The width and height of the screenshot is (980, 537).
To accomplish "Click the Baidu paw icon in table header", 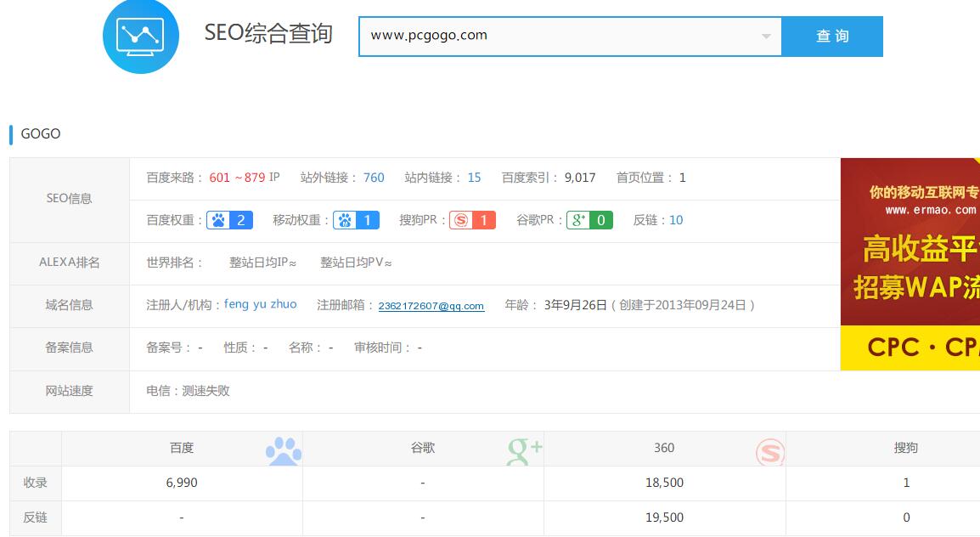I will 283,450.
